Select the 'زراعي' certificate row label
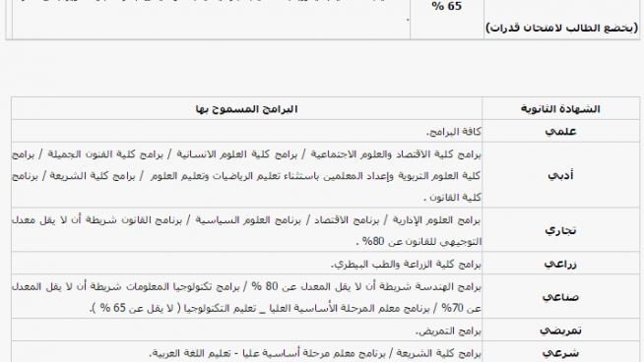This screenshot has height=362, width=644. tap(560, 264)
